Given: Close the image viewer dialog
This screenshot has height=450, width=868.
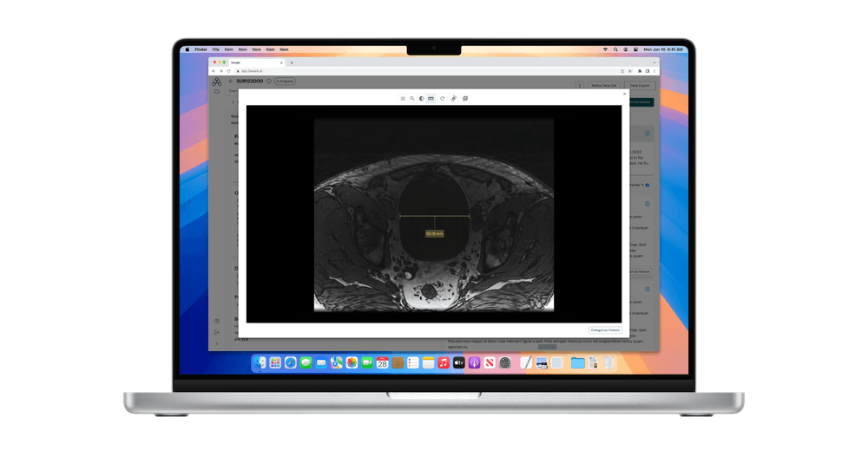Looking at the screenshot, I should (624, 94).
